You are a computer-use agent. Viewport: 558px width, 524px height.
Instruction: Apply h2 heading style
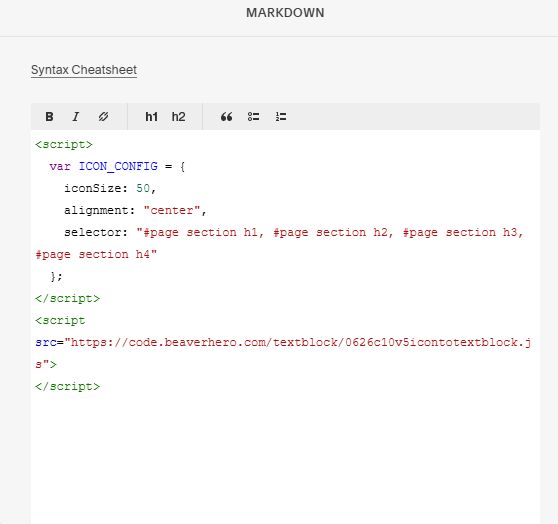point(178,117)
